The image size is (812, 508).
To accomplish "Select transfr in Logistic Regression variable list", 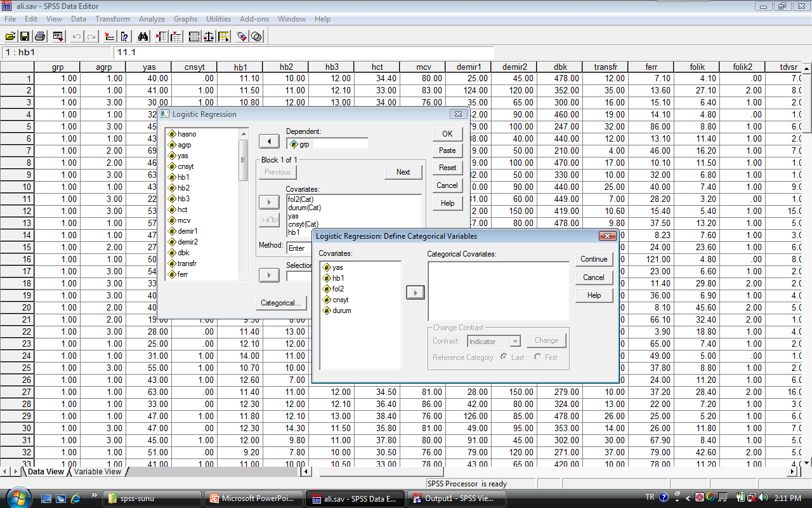I will [187, 264].
